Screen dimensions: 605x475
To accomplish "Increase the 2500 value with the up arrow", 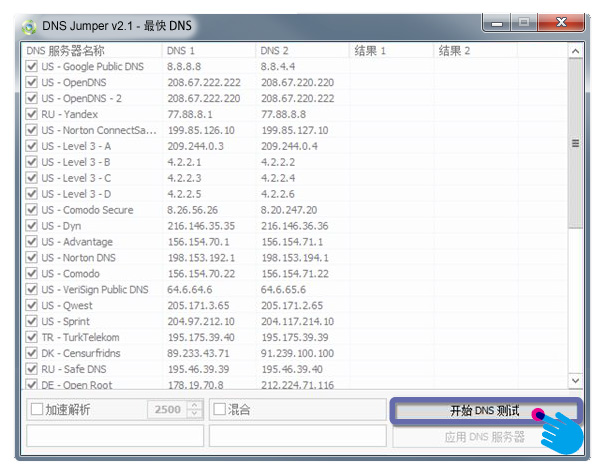I will pyautogui.click(x=194, y=405).
